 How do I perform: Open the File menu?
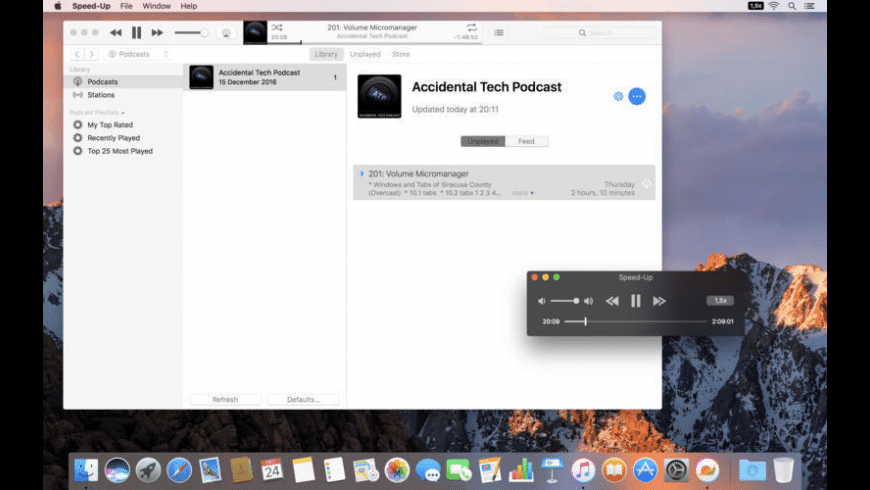tap(127, 6)
